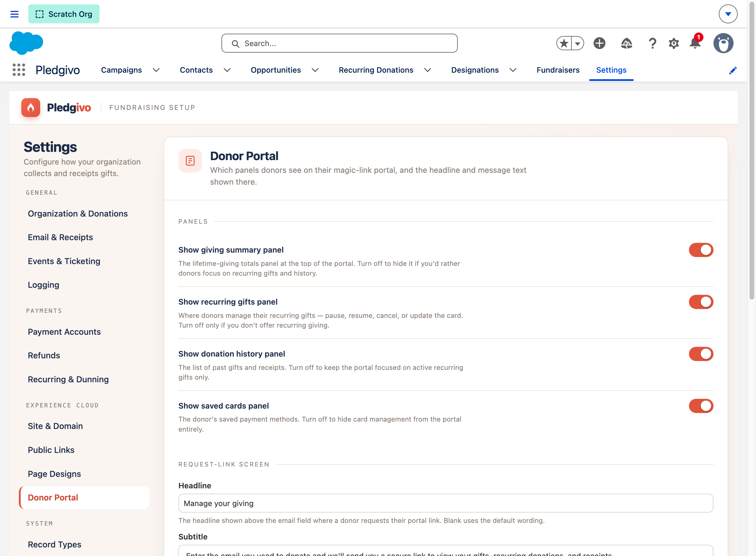Open the Fundraisers tab
Image resolution: width=756 pixels, height=556 pixels.
[558, 70]
